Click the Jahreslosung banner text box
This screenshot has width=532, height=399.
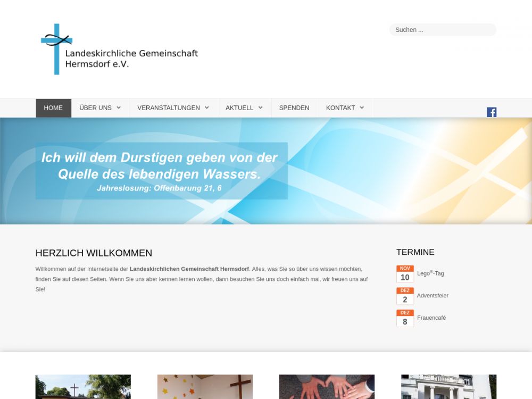pyautogui.click(x=161, y=171)
